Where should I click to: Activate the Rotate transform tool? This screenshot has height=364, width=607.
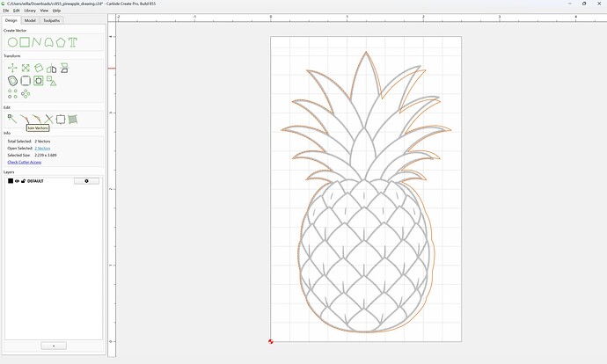pos(39,68)
